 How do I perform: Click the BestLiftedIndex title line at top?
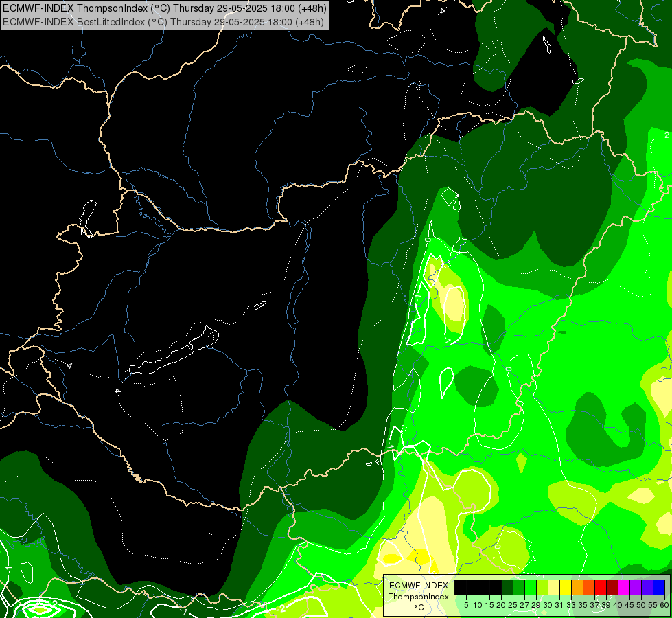(163, 22)
